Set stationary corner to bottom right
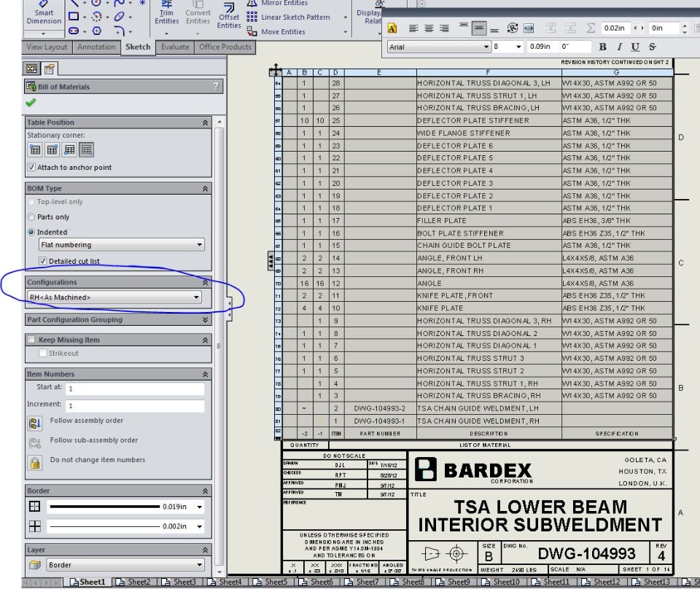 click(87, 150)
